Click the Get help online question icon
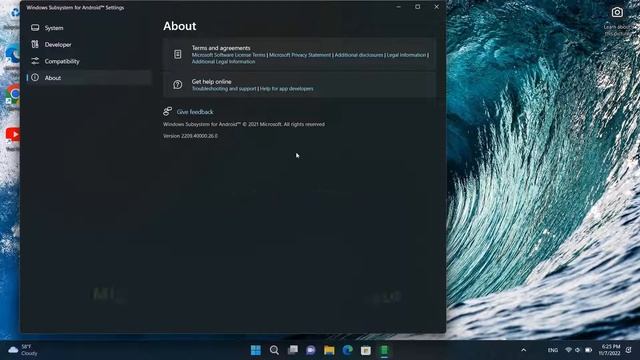640x360 pixels. 178,84
